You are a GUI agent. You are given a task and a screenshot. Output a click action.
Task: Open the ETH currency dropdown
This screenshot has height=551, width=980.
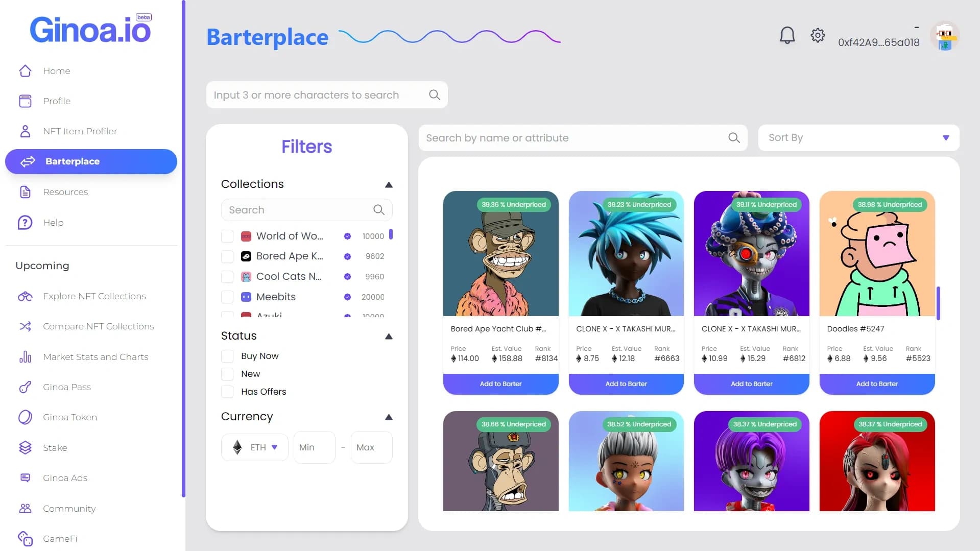255,447
